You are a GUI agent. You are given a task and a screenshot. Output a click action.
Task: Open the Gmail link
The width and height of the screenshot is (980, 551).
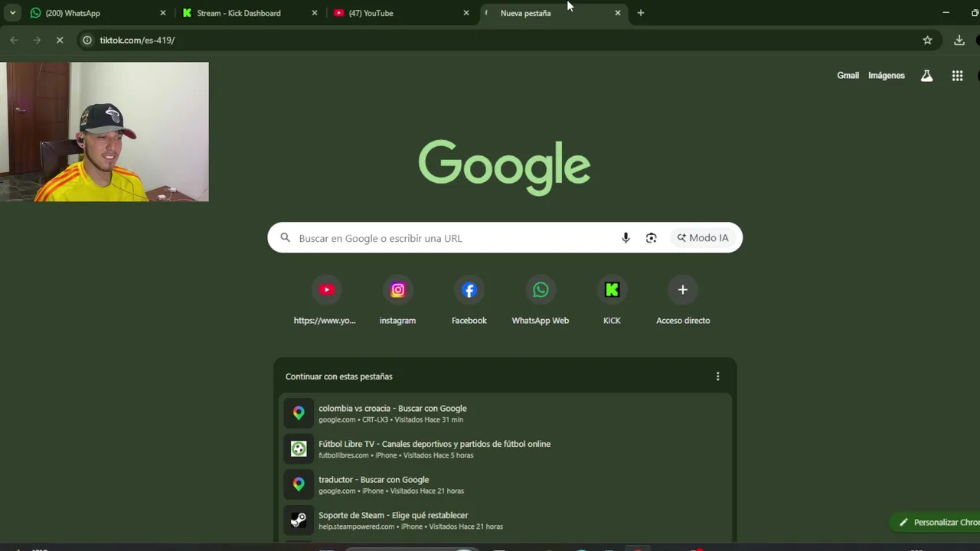(x=848, y=76)
